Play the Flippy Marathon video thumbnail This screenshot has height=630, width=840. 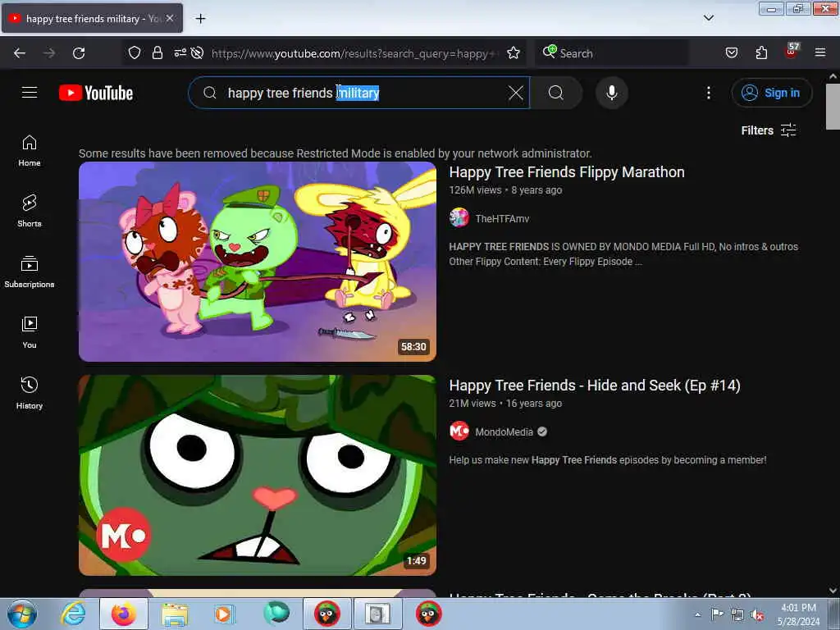(x=258, y=262)
